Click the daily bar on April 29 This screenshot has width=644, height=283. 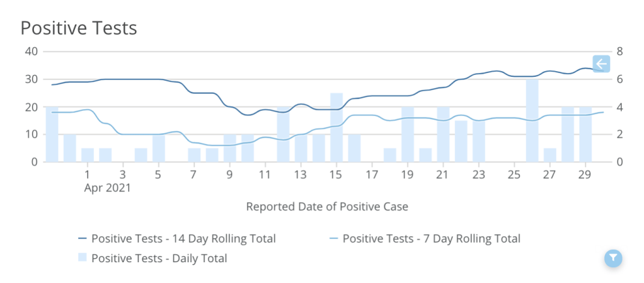tap(585, 135)
